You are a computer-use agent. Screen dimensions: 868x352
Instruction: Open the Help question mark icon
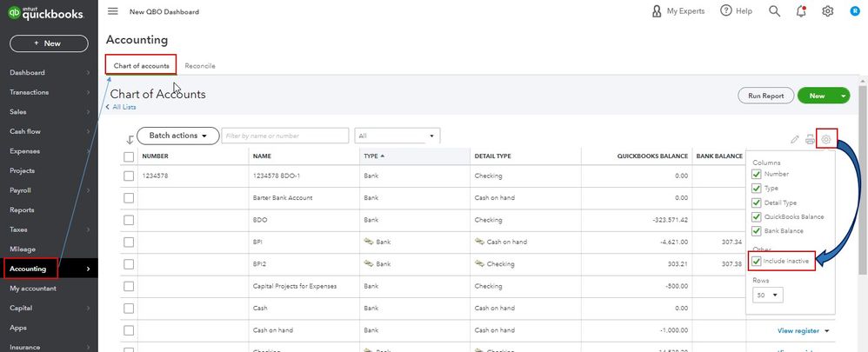click(725, 11)
